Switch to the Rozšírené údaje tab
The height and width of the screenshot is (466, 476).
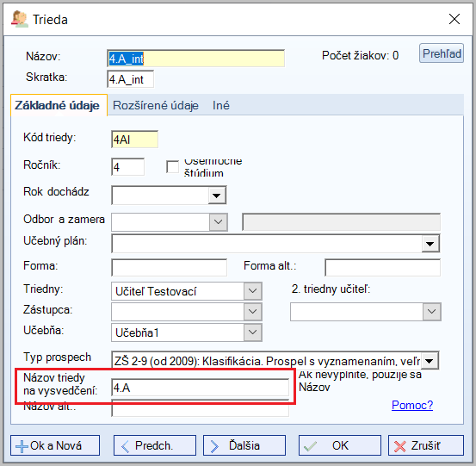156,105
